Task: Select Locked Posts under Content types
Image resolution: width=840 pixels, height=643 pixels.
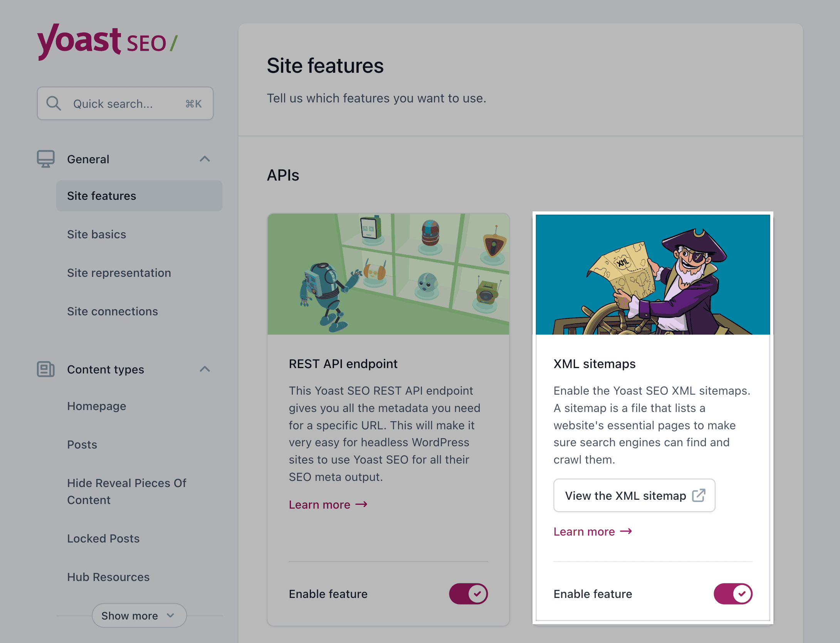Action: pyautogui.click(x=103, y=538)
